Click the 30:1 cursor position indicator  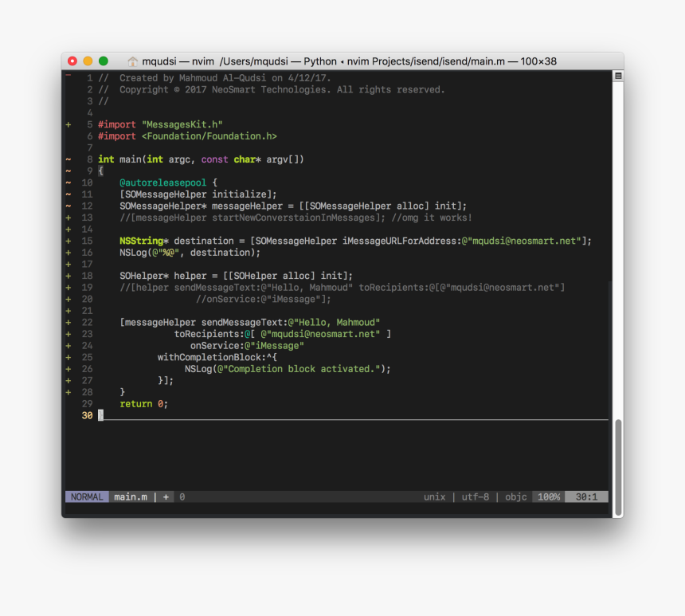(585, 496)
